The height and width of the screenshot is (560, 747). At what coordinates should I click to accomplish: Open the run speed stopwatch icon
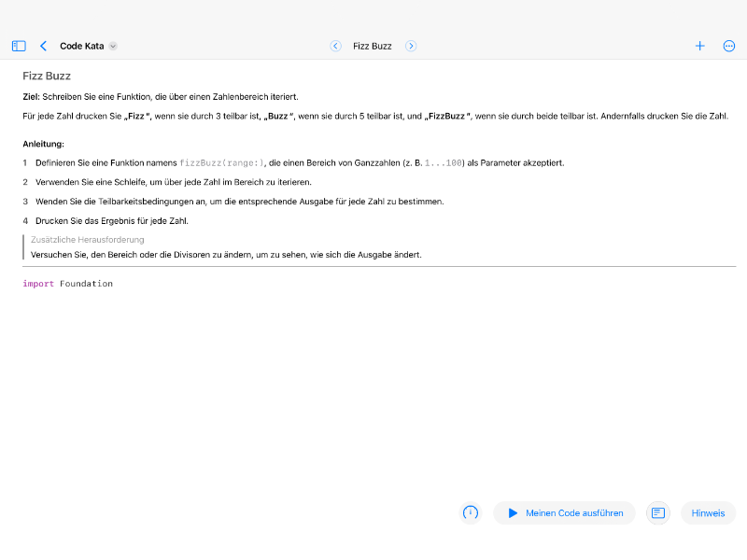click(471, 512)
